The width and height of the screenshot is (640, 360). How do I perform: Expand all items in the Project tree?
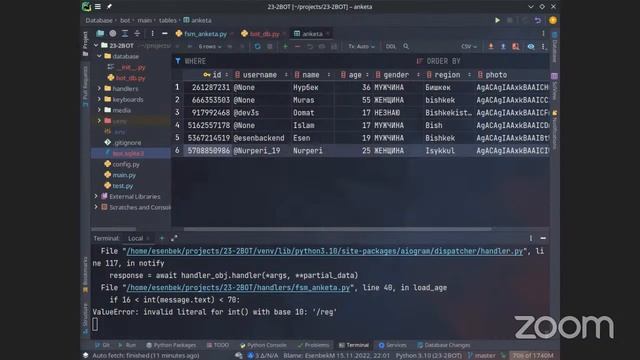125,33
